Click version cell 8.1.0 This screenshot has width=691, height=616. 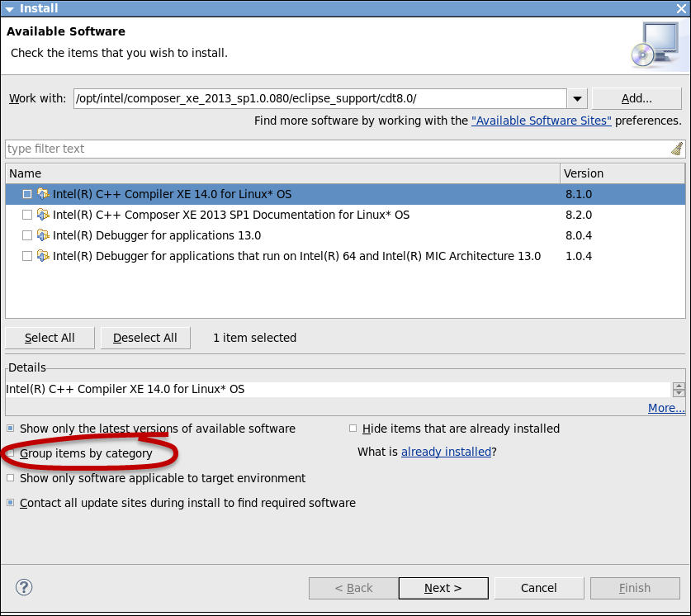579,194
